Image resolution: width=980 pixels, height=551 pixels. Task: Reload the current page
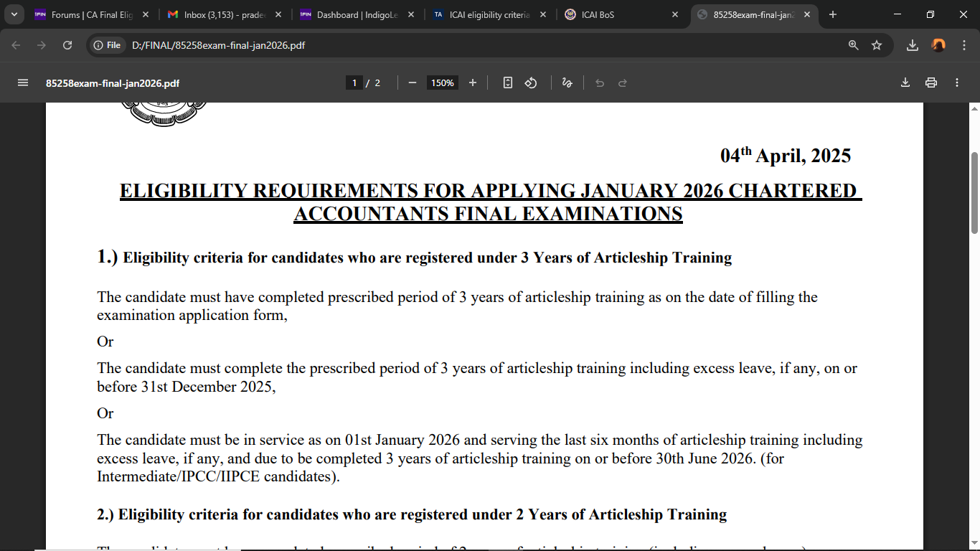[67, 45]
